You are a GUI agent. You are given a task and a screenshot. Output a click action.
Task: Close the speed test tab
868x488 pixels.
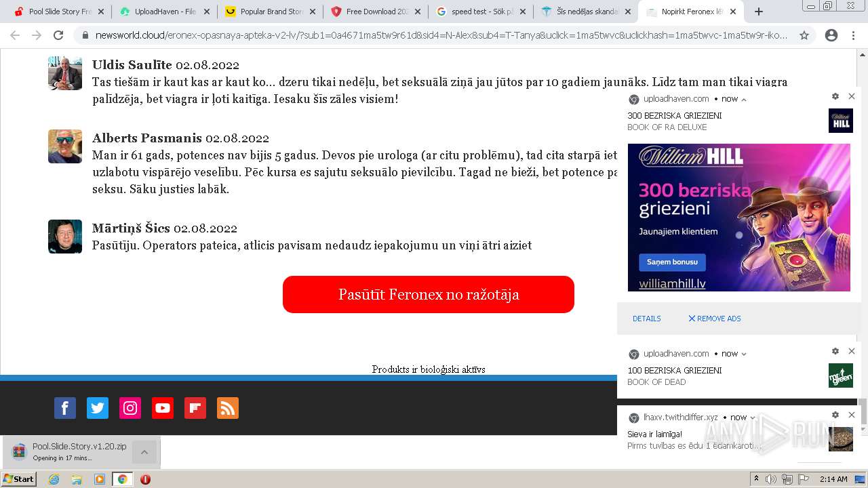[523, 12]
